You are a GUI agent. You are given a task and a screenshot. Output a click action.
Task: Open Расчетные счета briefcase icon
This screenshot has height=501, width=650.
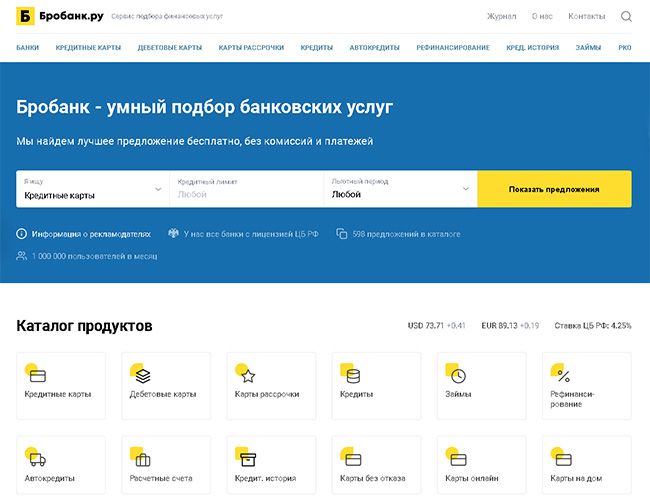tap(141, 457)
